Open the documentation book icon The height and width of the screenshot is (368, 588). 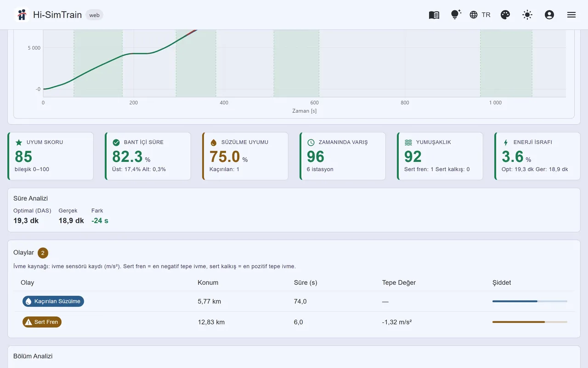[x=434, y=15]
